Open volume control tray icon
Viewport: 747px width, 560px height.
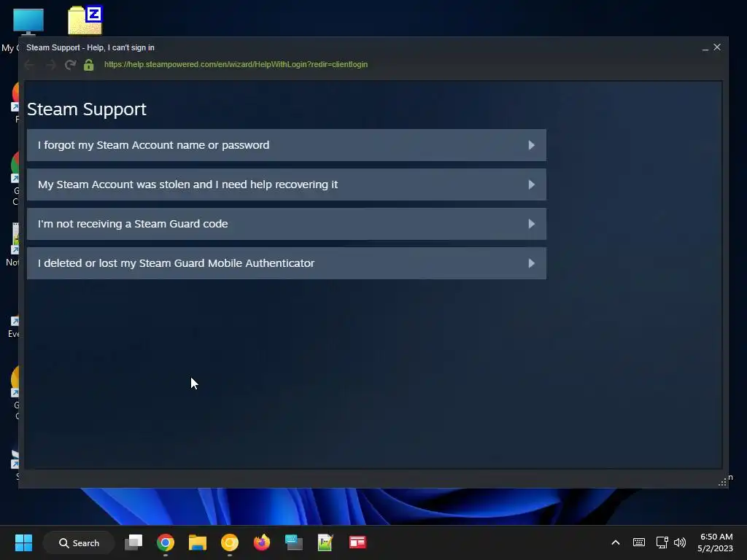point(680,542)
